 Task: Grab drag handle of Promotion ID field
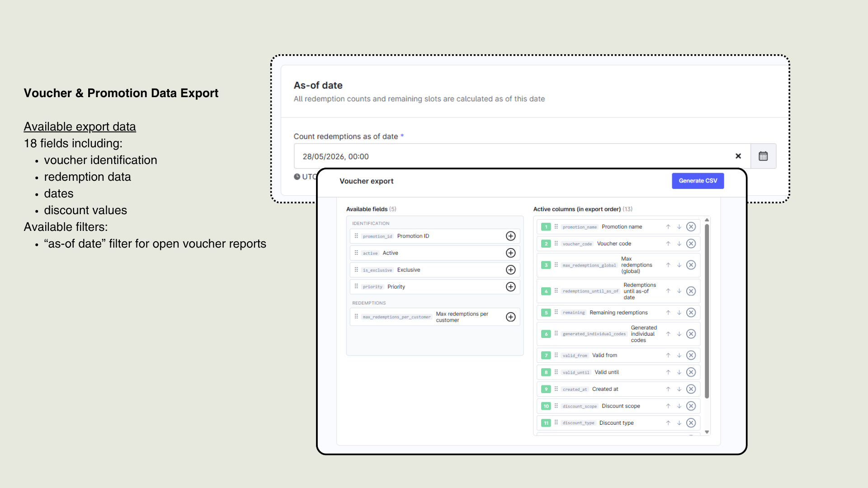[x=356, y=236]
